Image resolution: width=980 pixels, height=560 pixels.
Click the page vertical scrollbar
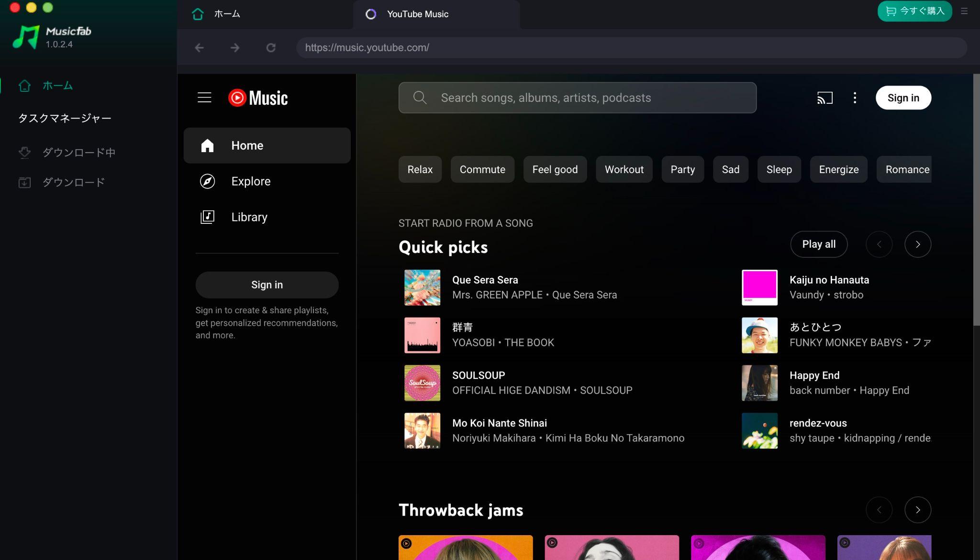[x=976, y=200]
